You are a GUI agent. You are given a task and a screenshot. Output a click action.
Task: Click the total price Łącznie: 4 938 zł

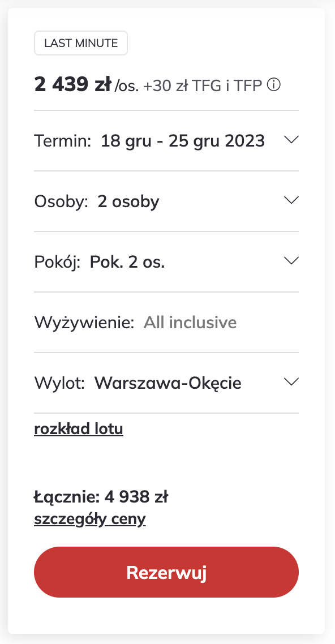point(101,496)
